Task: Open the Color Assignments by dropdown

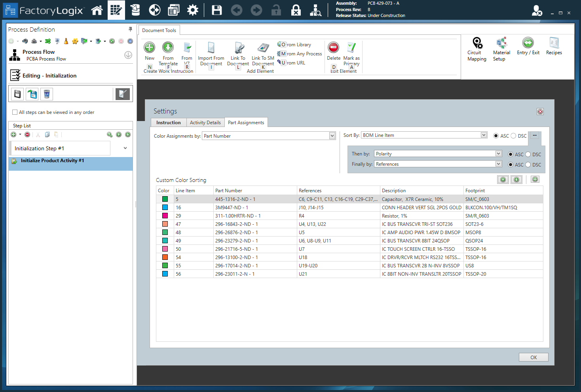Action: 332,136
